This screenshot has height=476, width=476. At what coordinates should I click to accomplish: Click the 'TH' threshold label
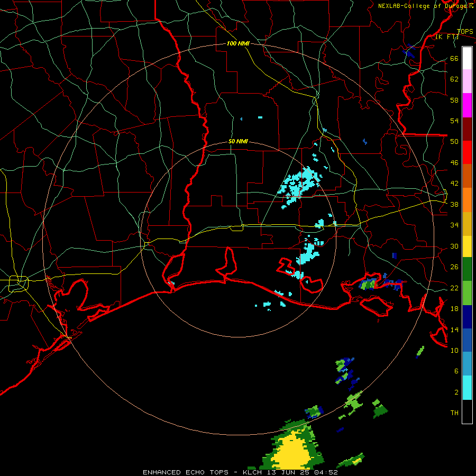point(454,413)
